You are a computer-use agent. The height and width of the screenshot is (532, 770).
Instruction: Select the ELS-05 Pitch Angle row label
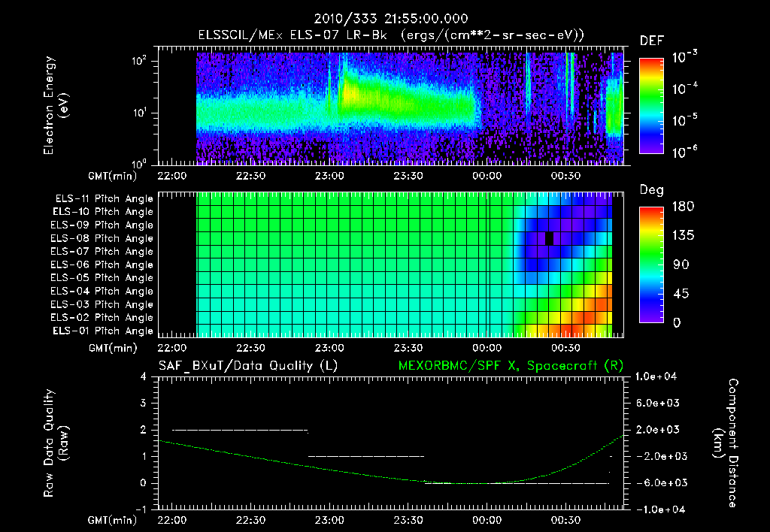[x=102, y=278]
